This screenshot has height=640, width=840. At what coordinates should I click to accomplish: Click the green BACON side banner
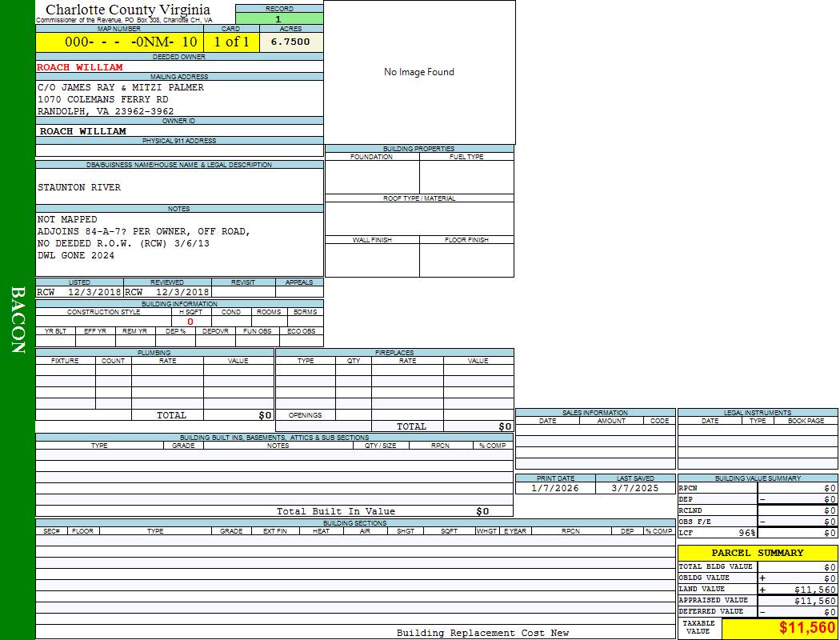pyautogui.click(x=18, y=320)
